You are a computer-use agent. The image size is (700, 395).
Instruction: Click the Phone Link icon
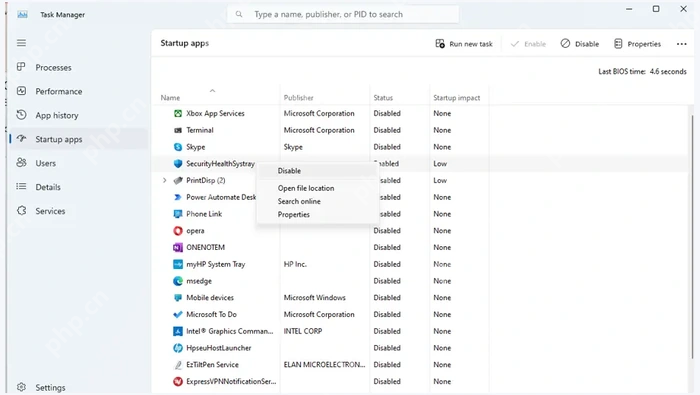[x=178, y=214]
